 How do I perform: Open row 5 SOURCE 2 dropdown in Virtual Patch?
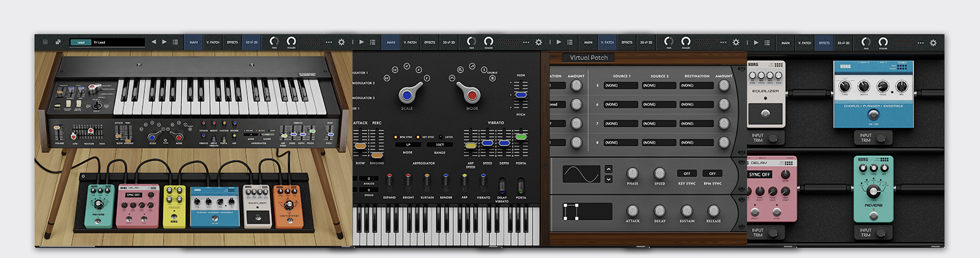659,85
